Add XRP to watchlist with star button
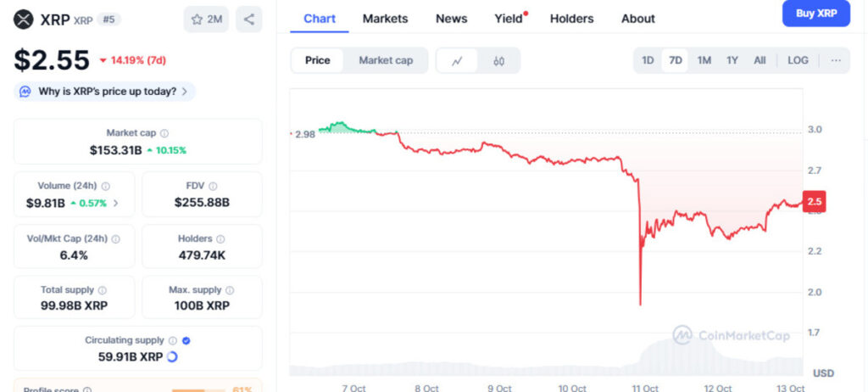 (x=206, y=19)
